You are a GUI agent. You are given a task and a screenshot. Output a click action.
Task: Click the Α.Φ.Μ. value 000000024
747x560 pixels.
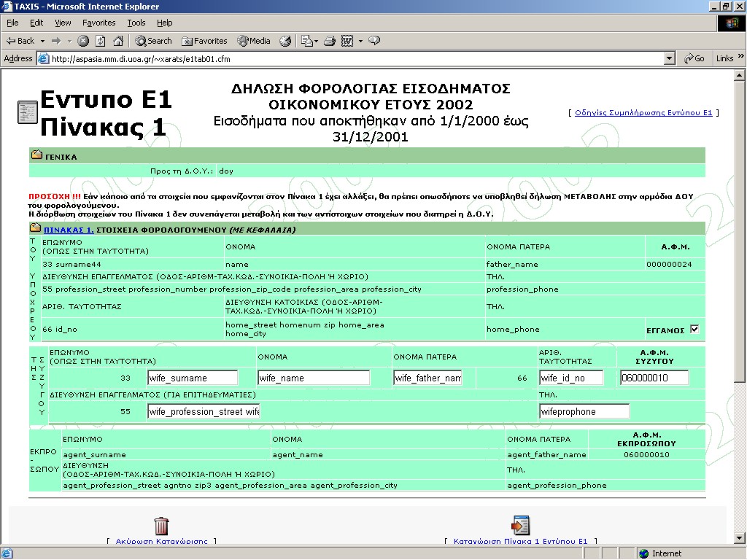[669, 264]
